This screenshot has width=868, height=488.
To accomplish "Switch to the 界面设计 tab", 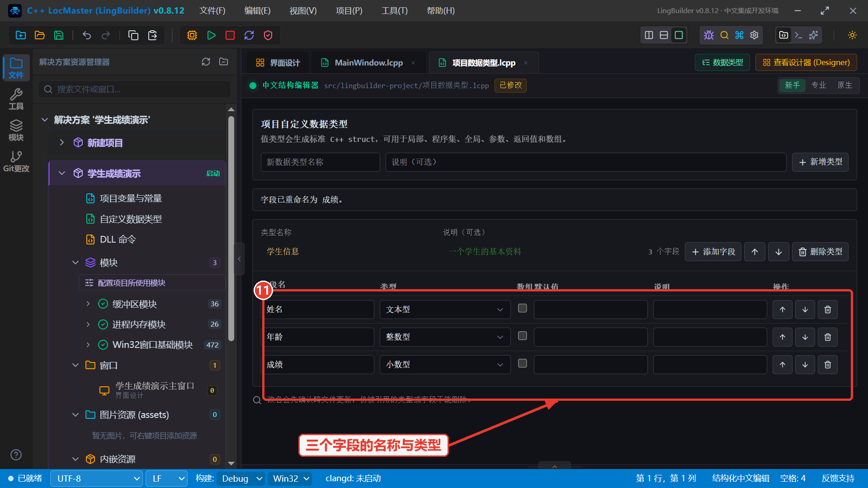I will [278, 63].
